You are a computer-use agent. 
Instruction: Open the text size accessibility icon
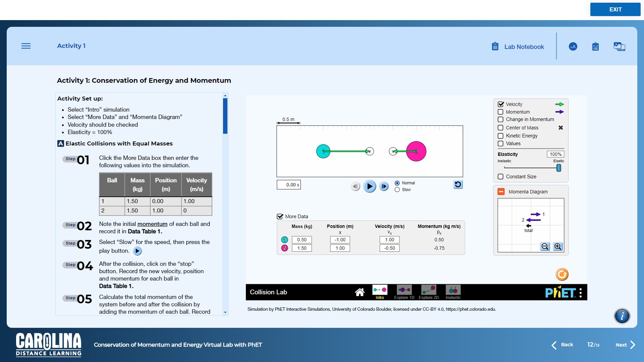pos(573,47)
